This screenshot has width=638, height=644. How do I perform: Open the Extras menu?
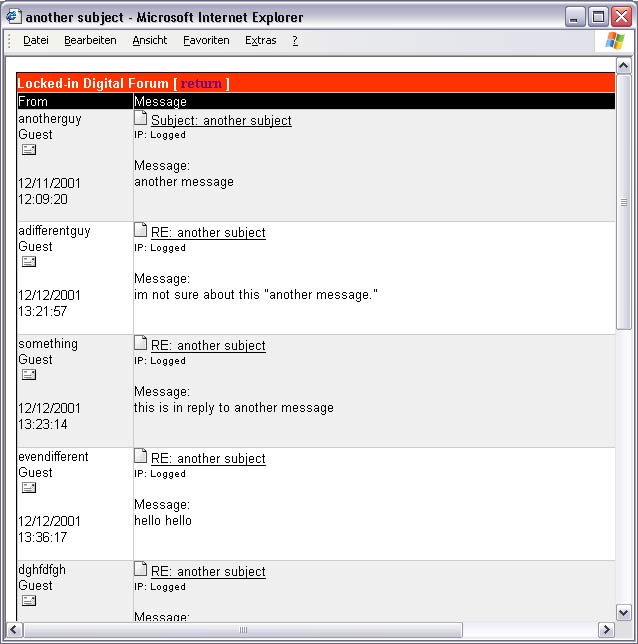[260, 40]
